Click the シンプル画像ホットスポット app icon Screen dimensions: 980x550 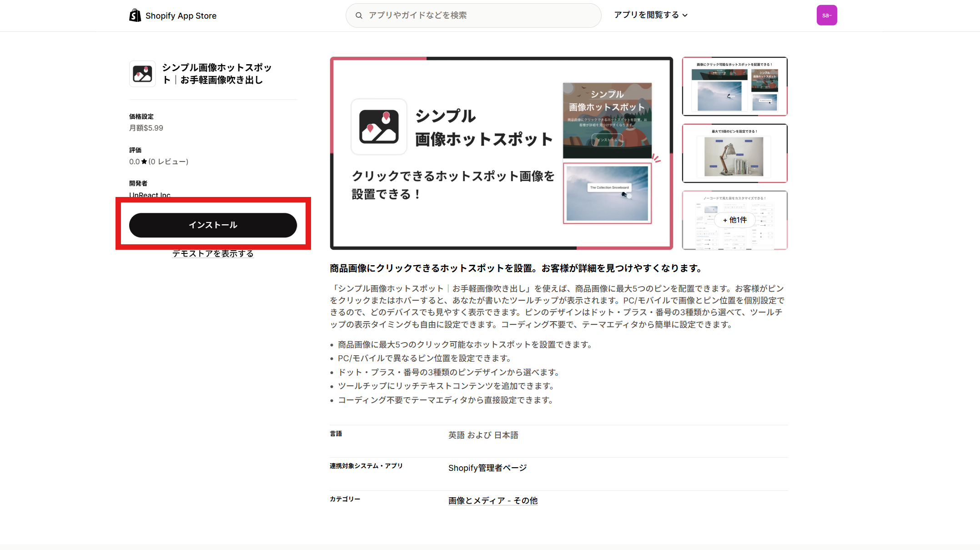pos(142,73)
